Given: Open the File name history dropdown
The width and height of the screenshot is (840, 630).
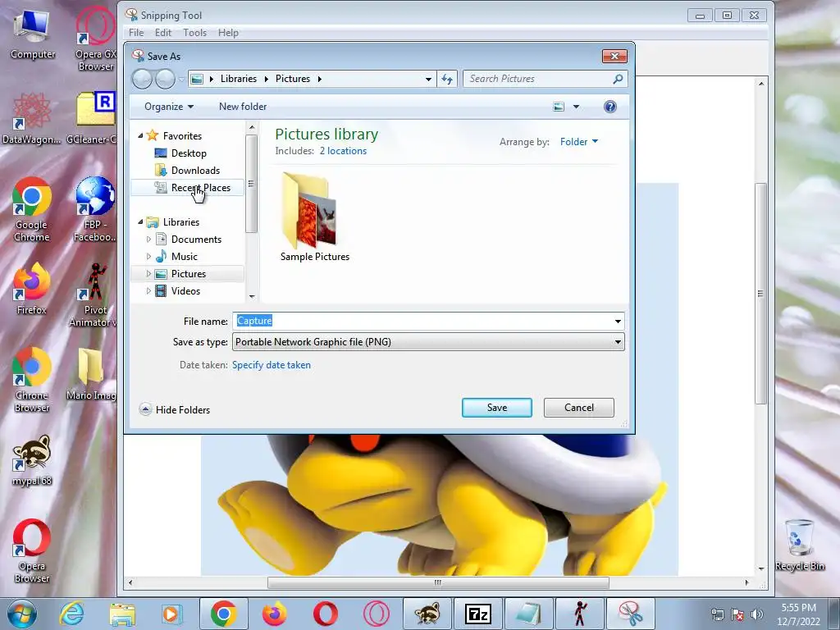Looking at the screenshot, I should coord(618,322).
